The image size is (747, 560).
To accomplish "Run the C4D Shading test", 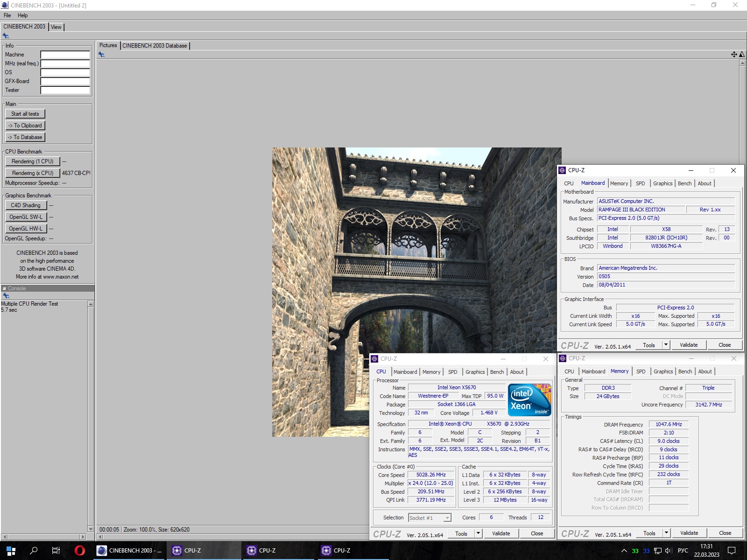I will (x=26, y=205).
